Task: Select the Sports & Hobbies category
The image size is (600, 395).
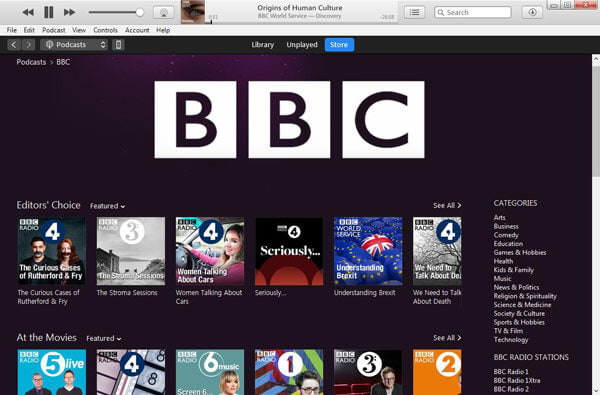Action: pos(519,322)
